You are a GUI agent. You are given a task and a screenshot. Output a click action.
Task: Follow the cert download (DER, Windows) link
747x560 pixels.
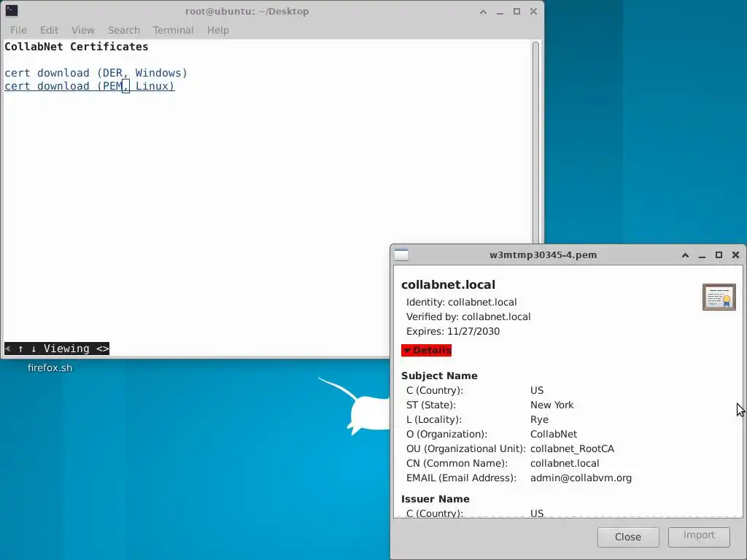pos(96,73)
